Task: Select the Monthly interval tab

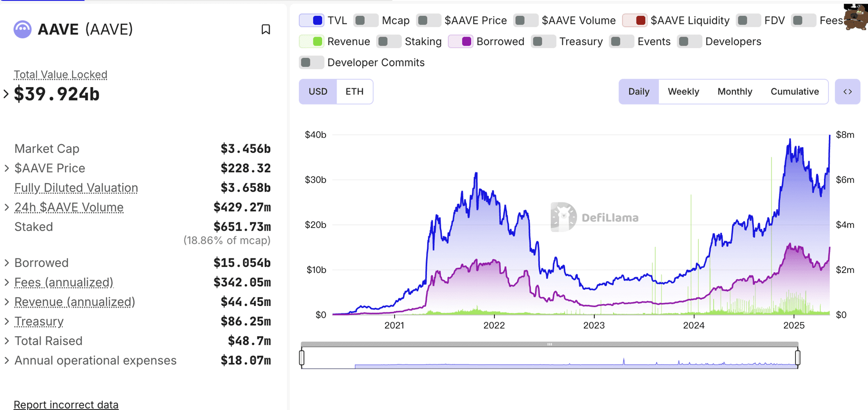Action: (x=735, y=92)
